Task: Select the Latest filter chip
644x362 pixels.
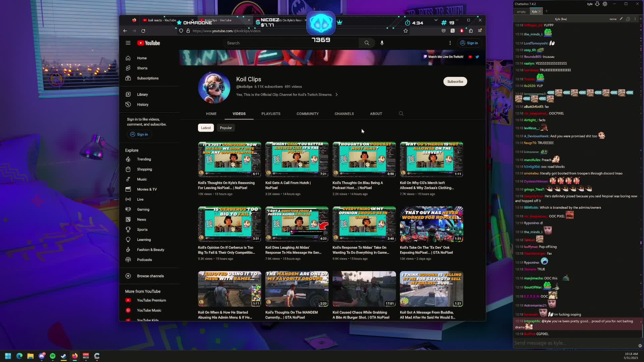Action: (206, 128)
